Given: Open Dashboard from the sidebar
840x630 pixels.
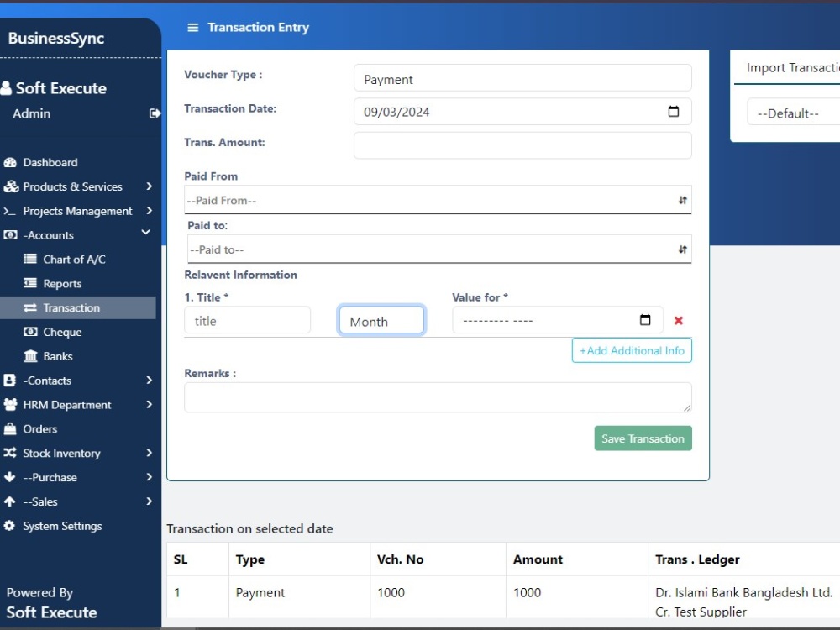Looking at the screenshot, I should point(50,162).
